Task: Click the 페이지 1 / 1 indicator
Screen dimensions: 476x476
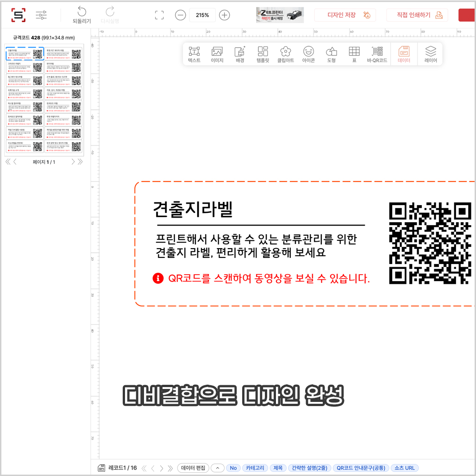Action: [44, 162]
